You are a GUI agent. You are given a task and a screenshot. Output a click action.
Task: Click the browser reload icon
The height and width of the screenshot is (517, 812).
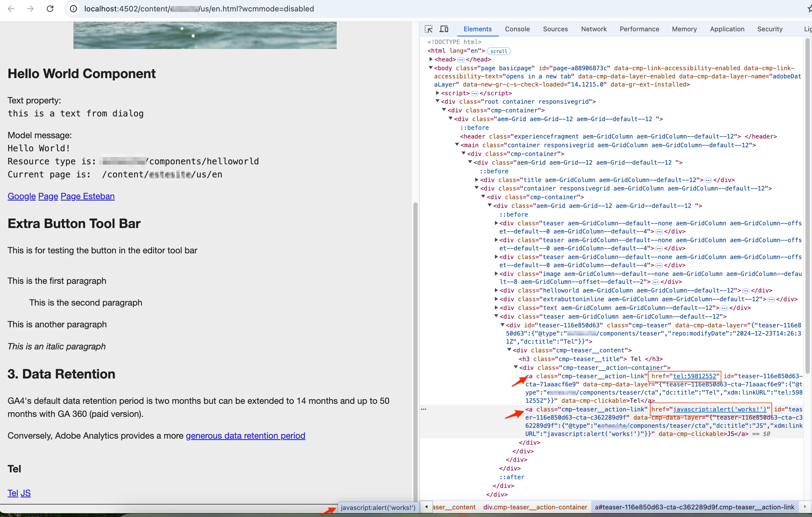click(x=50, y=9)
